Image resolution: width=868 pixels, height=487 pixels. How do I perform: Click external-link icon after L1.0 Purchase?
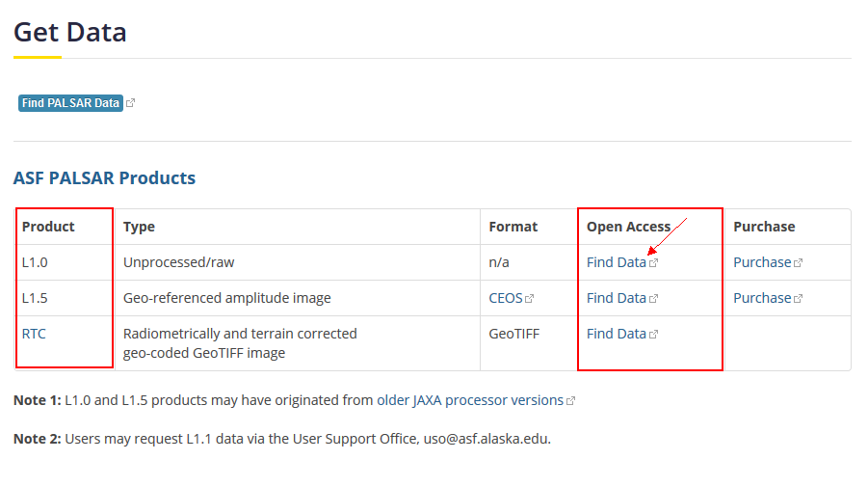pyautogui.click(x=799, y=262)
